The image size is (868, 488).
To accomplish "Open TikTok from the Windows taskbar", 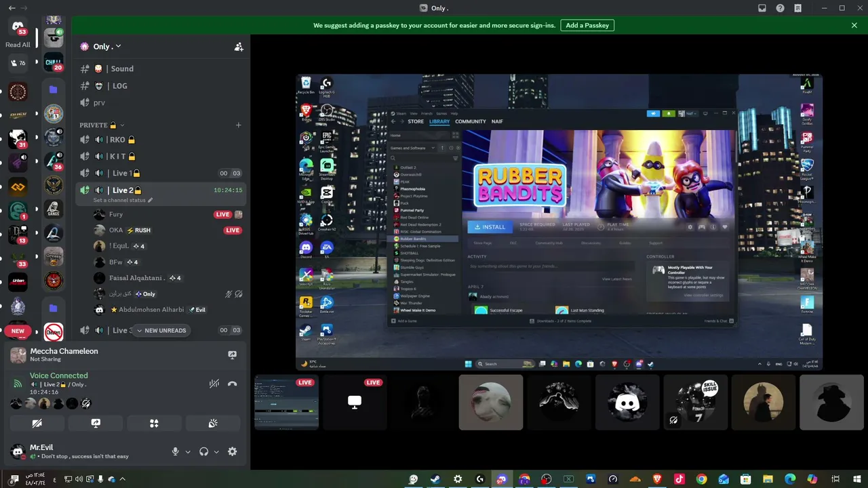I will click(679, 479).
